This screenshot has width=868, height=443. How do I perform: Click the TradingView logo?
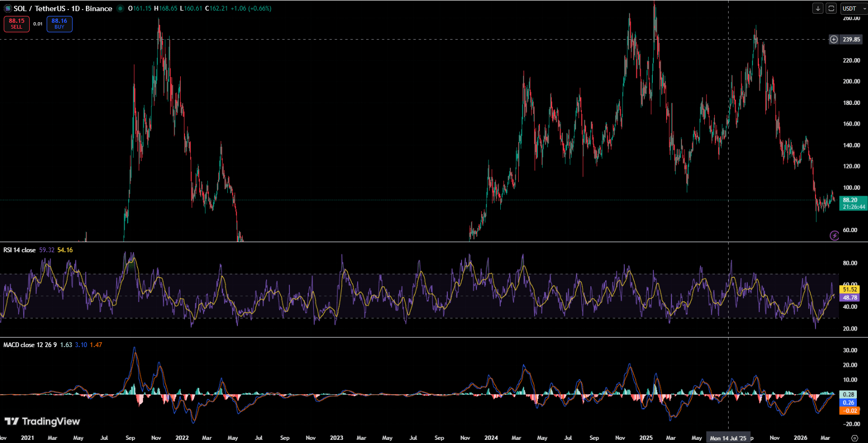pos(42,421)
